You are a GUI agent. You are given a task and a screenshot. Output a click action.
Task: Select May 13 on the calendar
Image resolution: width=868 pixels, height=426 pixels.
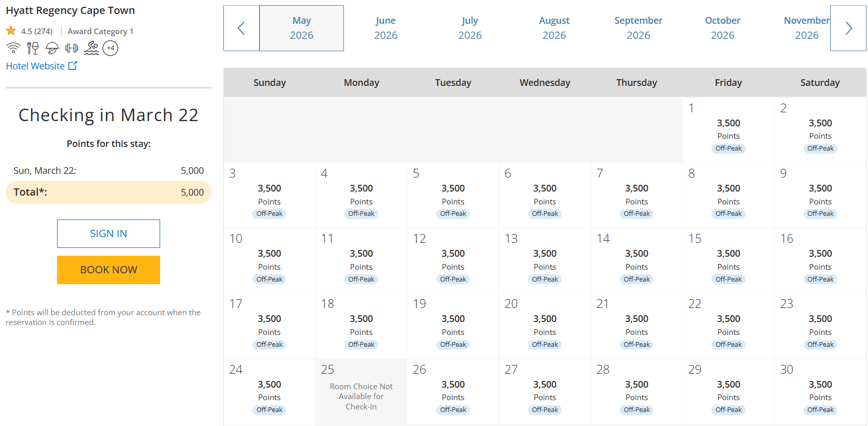tap(545, 261)
